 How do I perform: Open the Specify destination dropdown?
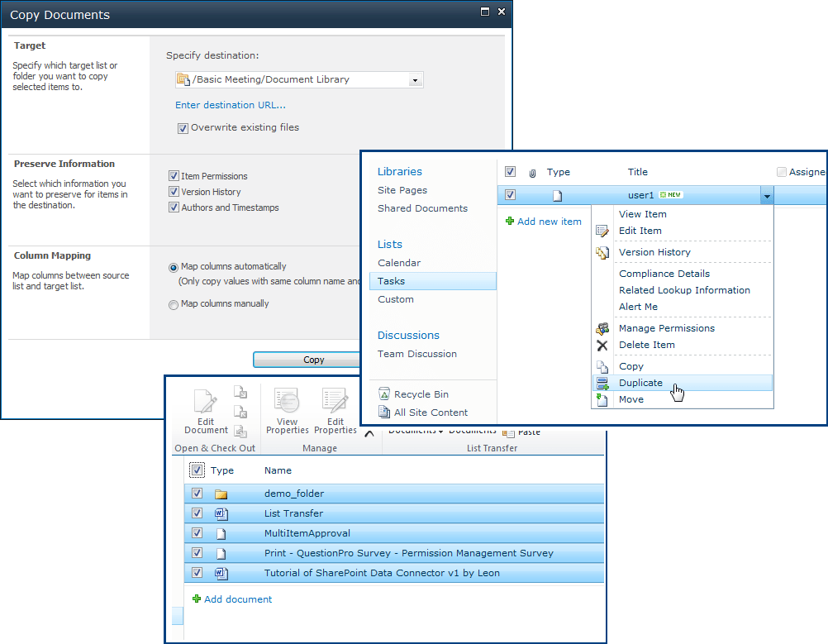point(416,80)
